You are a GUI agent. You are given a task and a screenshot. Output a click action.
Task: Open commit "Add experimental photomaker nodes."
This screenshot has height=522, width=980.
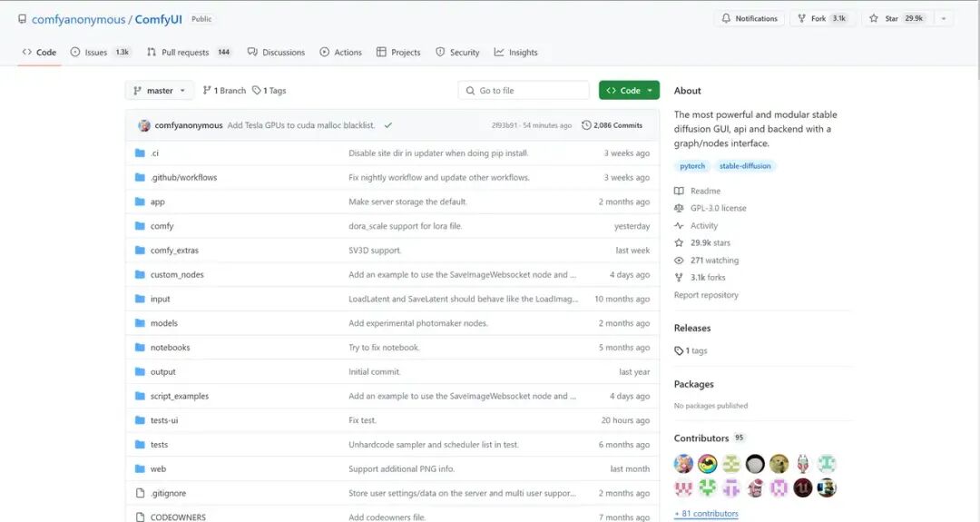tap(418, 323)
